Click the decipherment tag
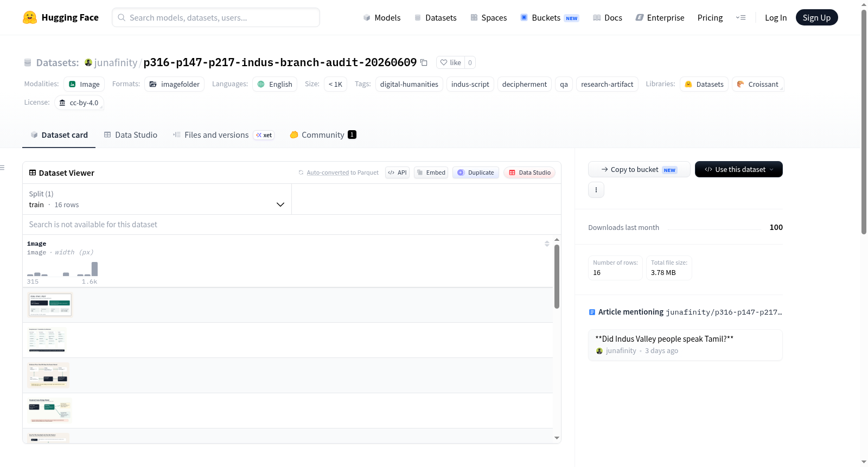 525,84
